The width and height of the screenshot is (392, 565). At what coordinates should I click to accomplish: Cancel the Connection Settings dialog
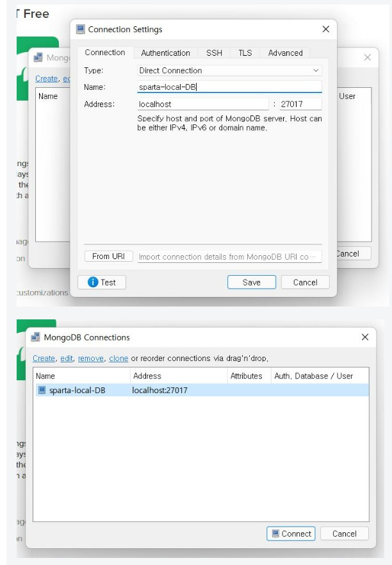pos(305,282)
